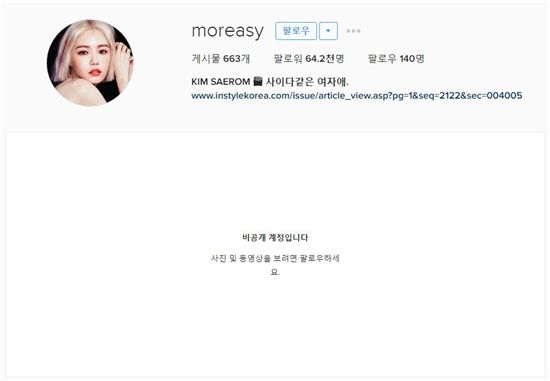
Task: View the 게시물 663개 posts count
Action: tap(221, 59)
